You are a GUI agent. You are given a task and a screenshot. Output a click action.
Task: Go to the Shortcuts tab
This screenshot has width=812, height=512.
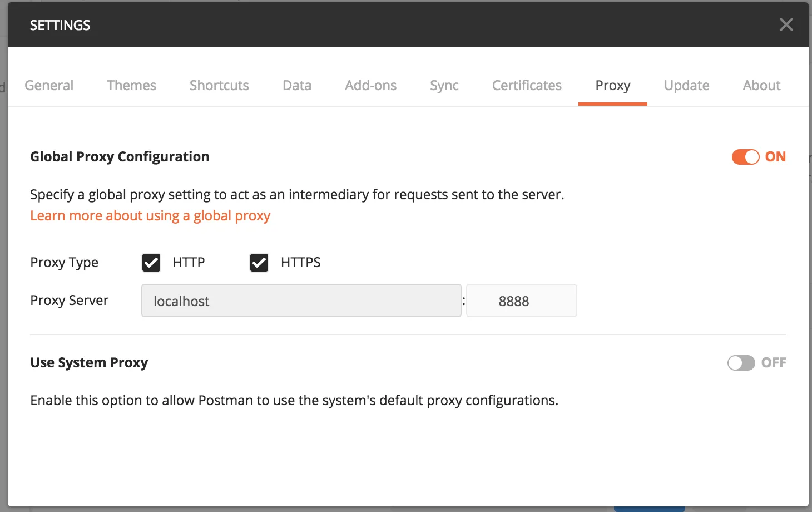(219, 85)
